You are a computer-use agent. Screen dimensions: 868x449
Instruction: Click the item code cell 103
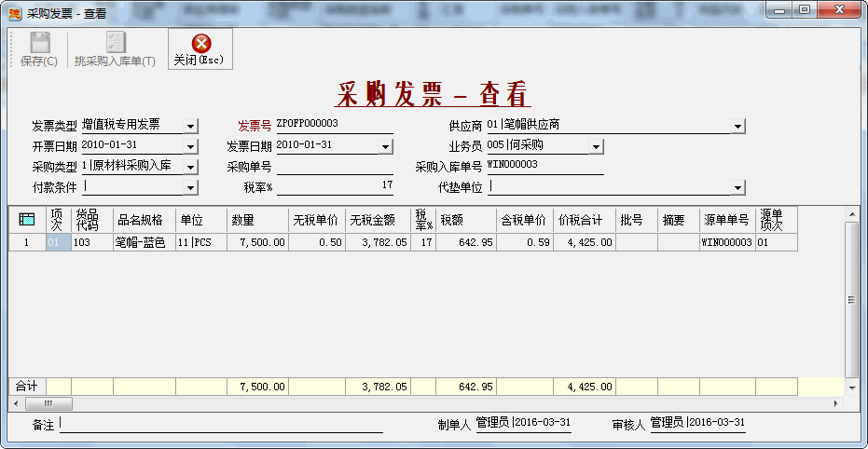(x=92, y=242)
